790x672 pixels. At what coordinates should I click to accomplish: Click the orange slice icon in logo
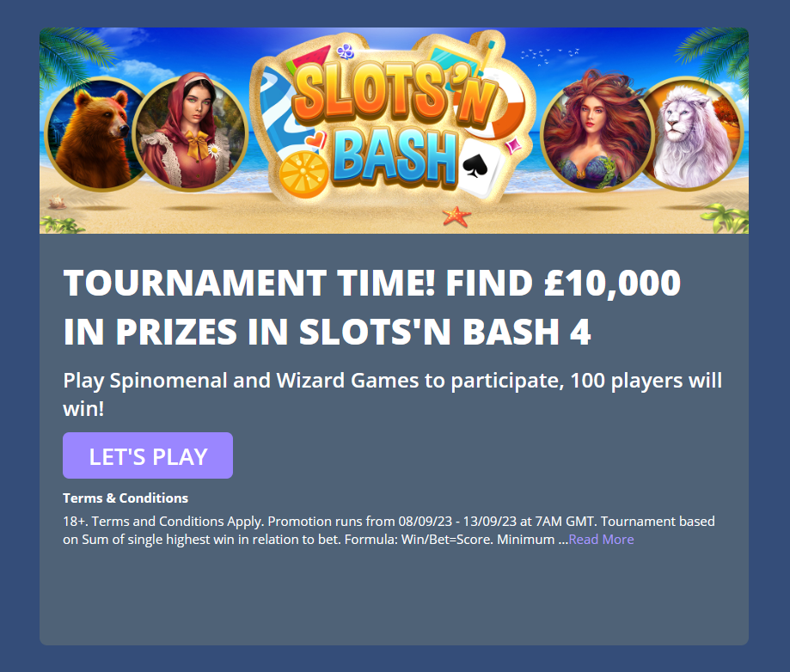[303, 174]
